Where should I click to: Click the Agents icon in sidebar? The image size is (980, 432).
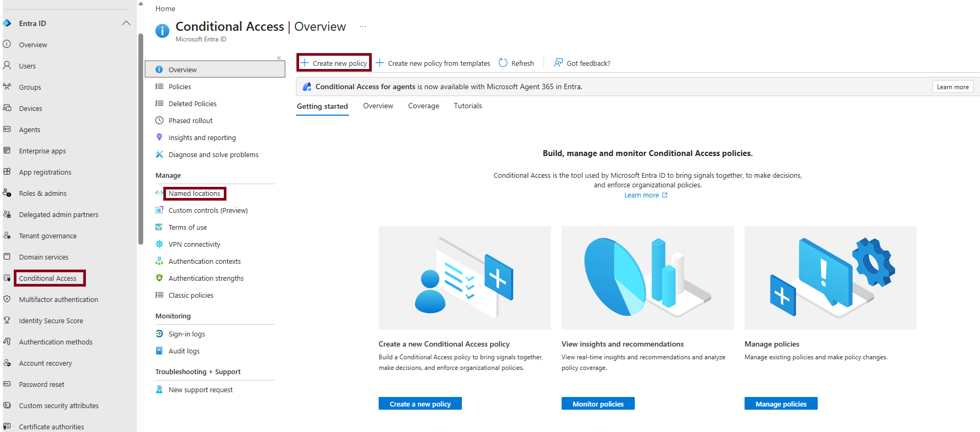click(7, 129)
